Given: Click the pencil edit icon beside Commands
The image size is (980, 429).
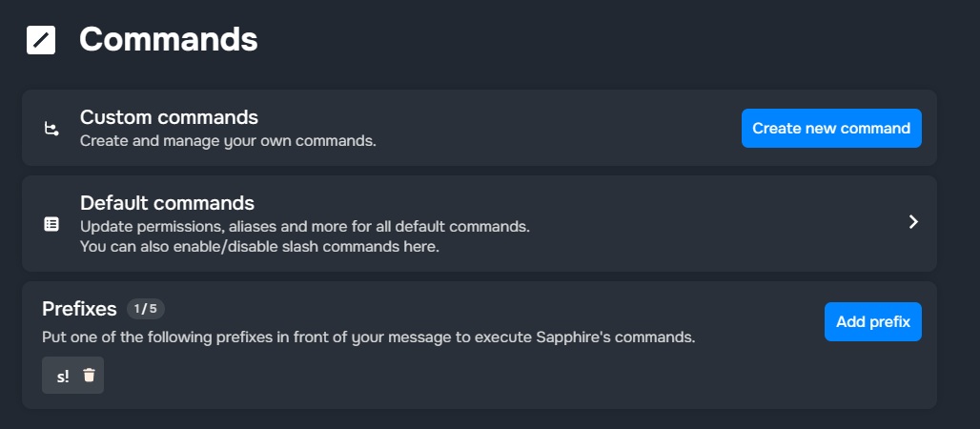Looking at the screenshot, I should coord(41,40).
